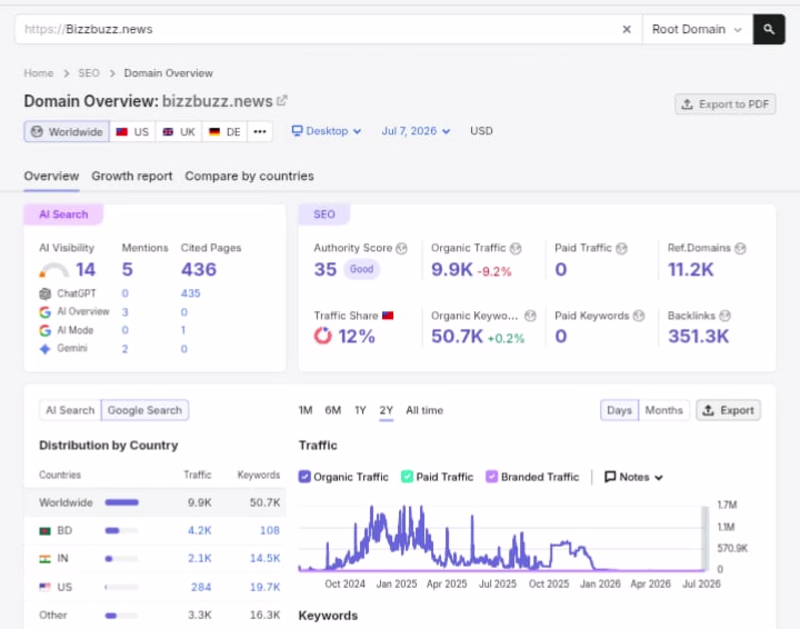The image size is (800, 629).
Task: Open the Jul 7, 2026 date dropdown
Action: 416,131
